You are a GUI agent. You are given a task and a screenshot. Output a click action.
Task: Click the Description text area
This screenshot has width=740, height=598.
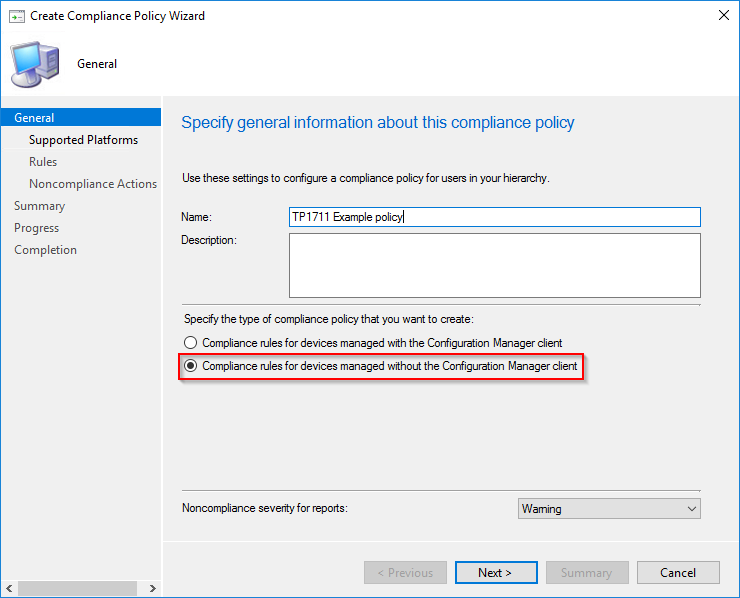(494, 265)
